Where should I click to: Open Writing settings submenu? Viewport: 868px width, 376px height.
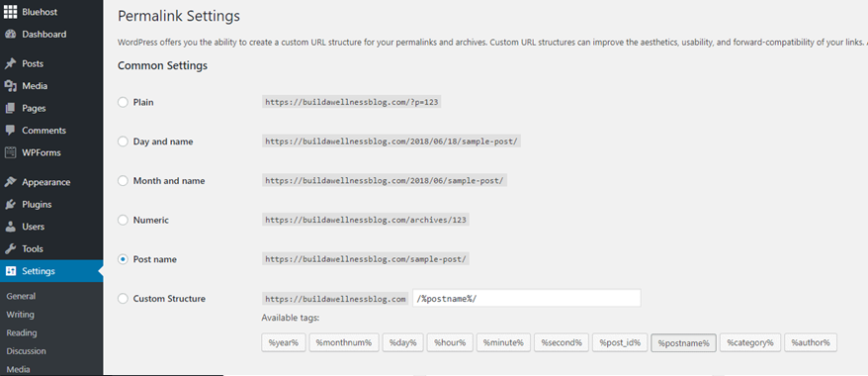21,315
